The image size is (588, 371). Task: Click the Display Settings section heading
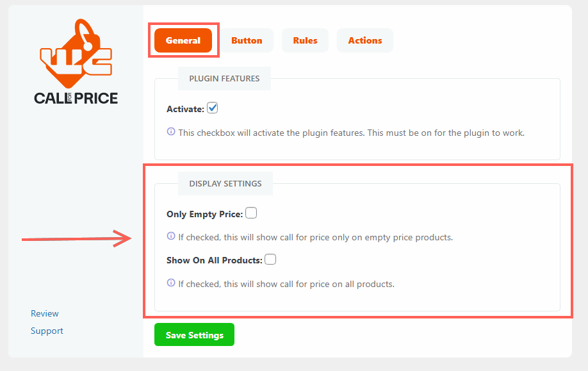pyautogui.click(x=225, y=183)
